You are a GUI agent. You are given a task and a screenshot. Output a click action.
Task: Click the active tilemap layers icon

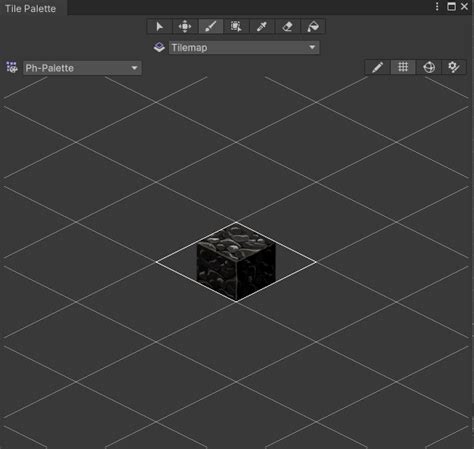159,47
